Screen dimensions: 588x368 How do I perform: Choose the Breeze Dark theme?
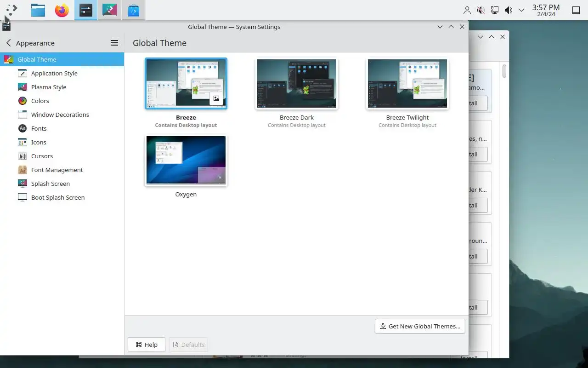pyautogui.click(x=297, y=83)
